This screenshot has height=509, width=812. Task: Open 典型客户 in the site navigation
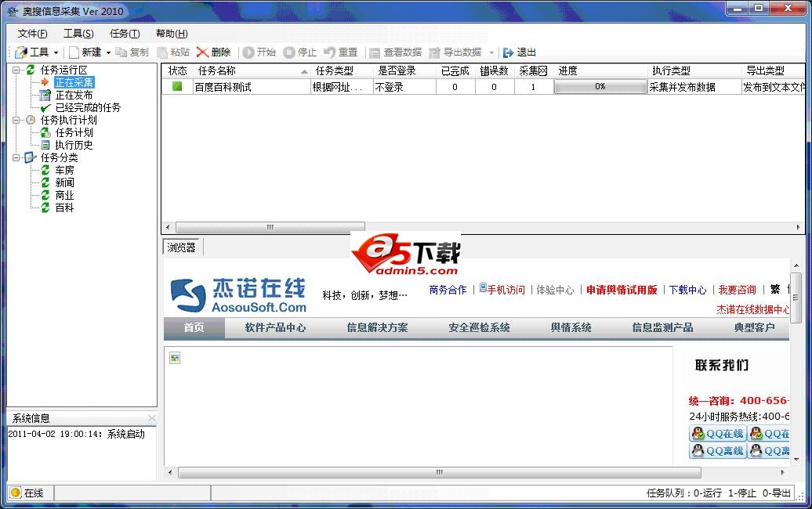click(x=755, y=328)
